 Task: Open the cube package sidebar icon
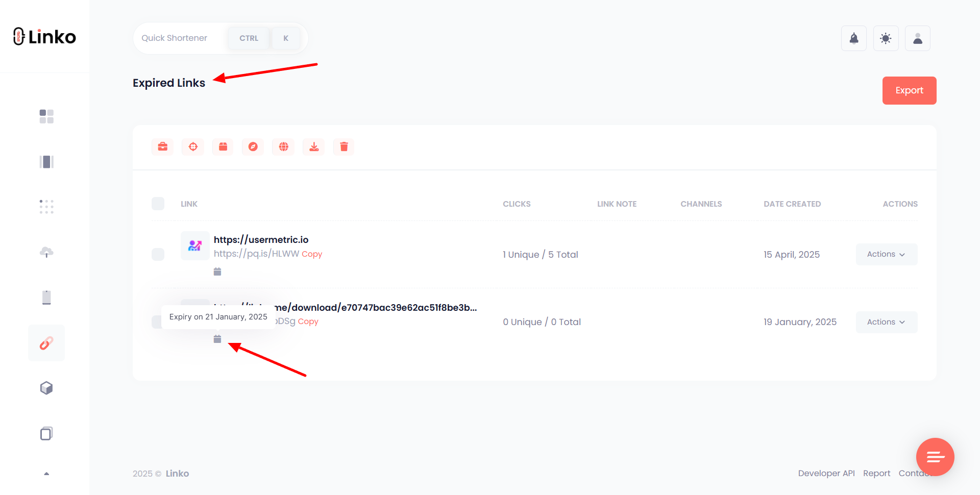(46, 388)
